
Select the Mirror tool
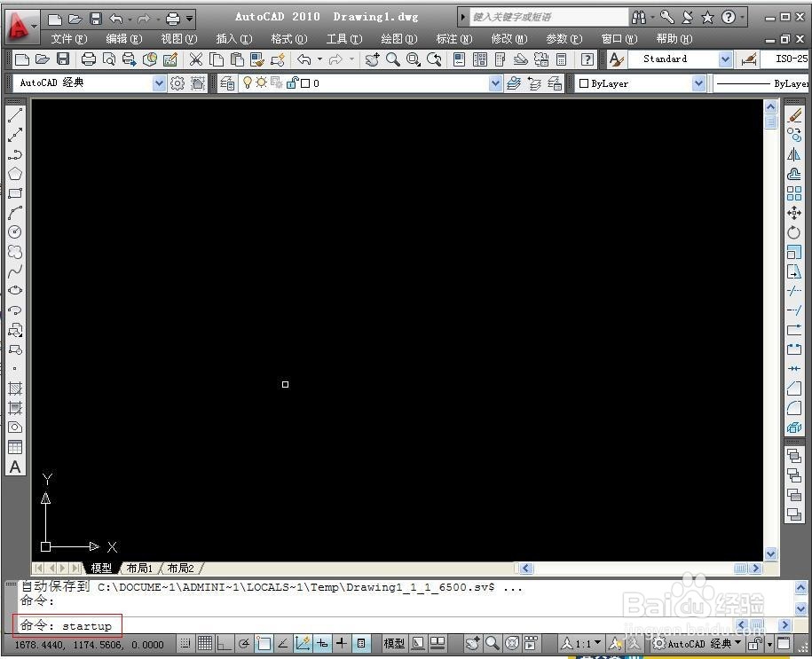794,154
